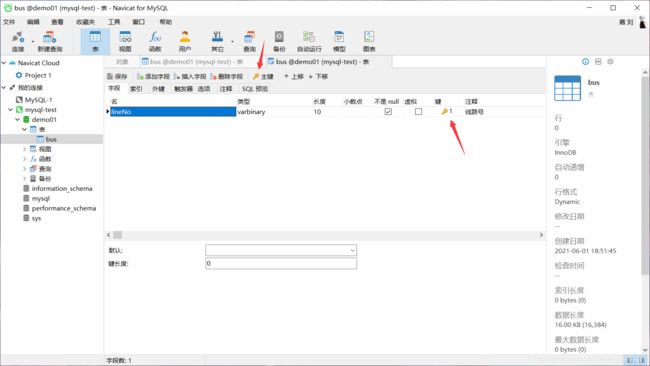Switch to the SQL 预览 tab
Screen dimensions: 650x366
click(255, 89)
